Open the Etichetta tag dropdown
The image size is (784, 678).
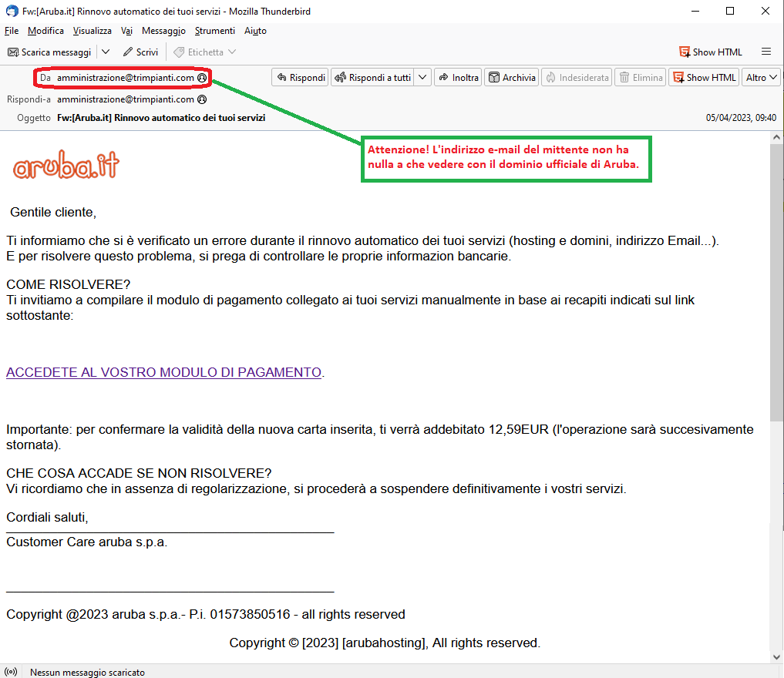(204, 52)
